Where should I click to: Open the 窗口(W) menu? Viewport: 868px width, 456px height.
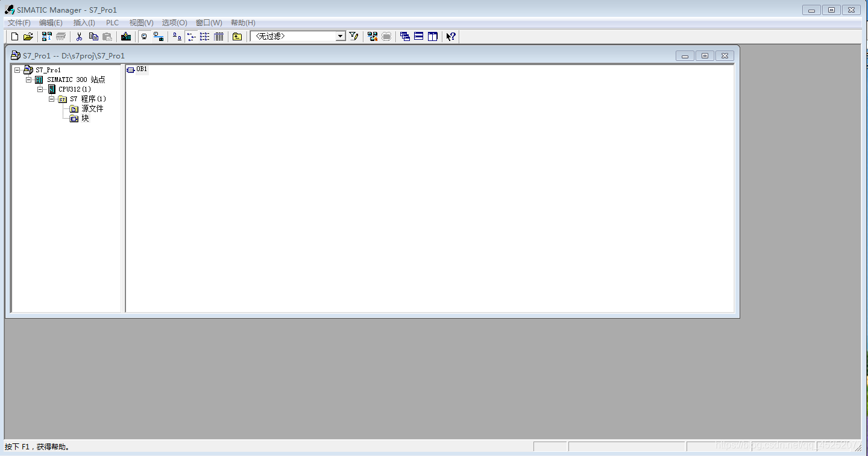[209, 23]
